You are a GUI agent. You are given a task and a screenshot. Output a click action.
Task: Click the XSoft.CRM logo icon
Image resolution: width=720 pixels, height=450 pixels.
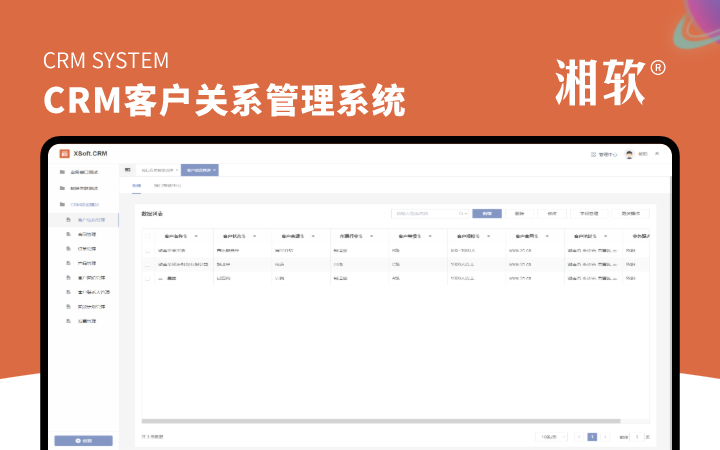[65, 153]
